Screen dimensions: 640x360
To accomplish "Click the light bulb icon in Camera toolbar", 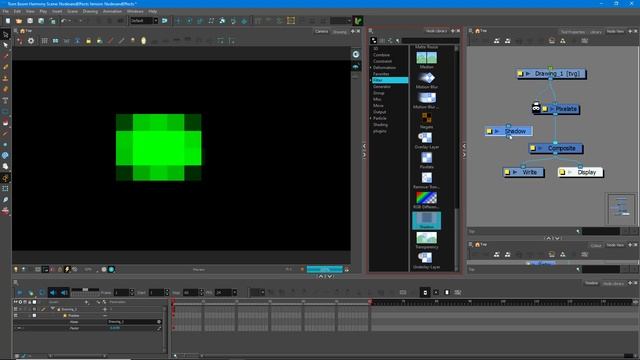I will 133,41.
